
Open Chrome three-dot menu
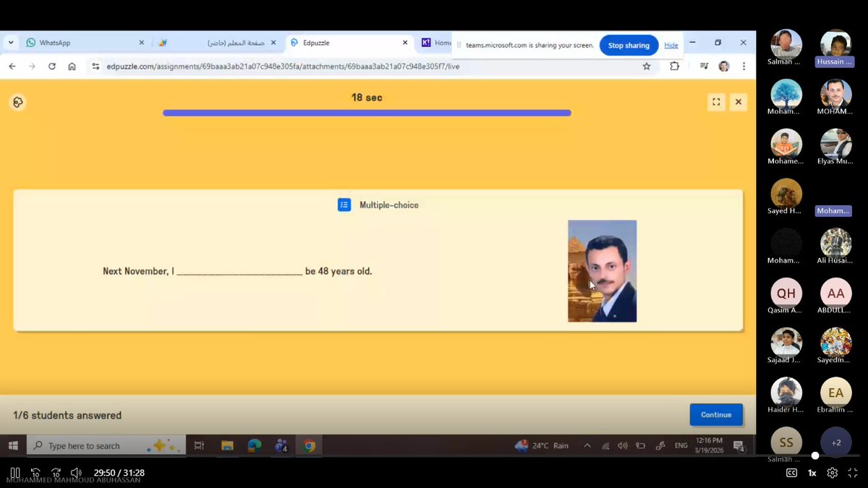coord(744,66)
